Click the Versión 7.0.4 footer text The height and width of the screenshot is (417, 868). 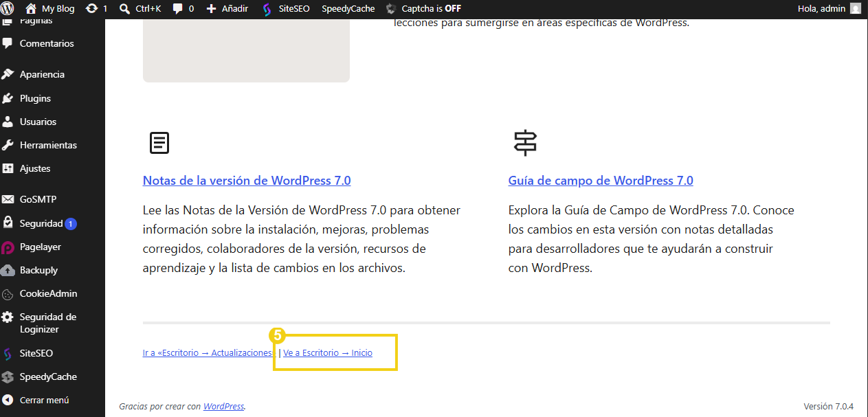828,406
